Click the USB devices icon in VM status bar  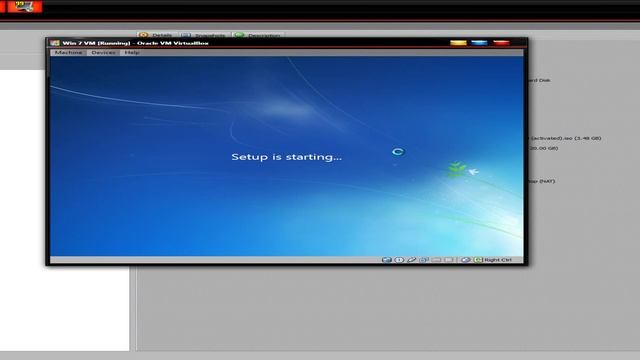pyautogui.click(x=411, y=260)
